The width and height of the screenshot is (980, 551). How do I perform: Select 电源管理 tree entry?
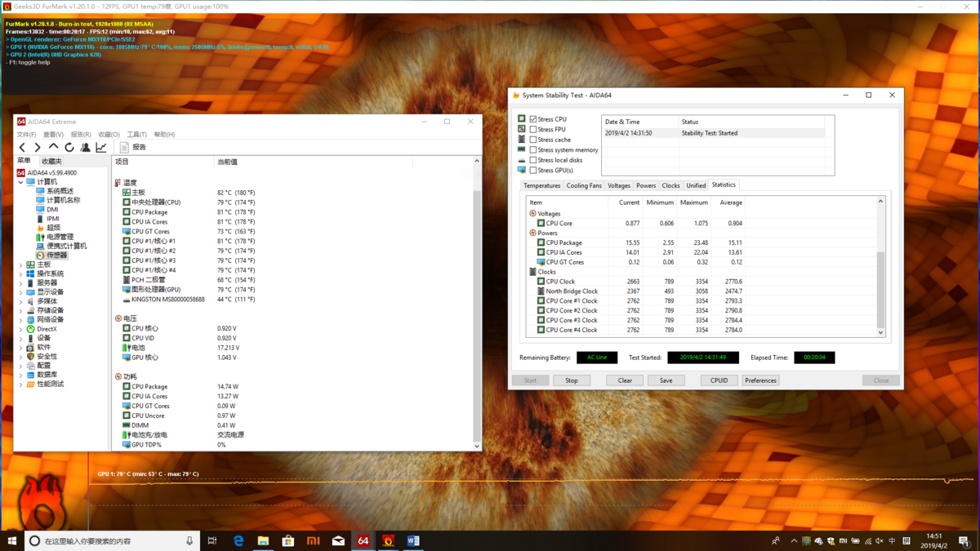pyautogui.click(x=60, y=237)
